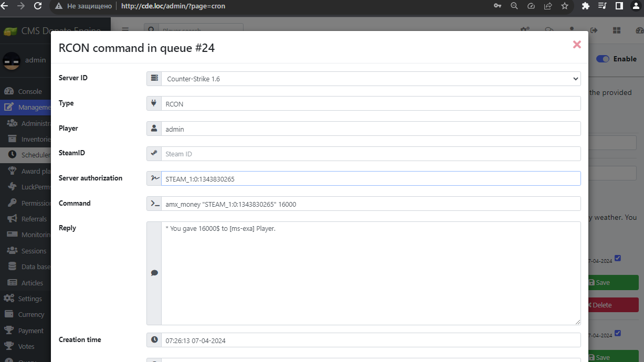644x362 pixels.
Task: Uncheck the checkbox above the Delete button
Action: pos(617,258)
